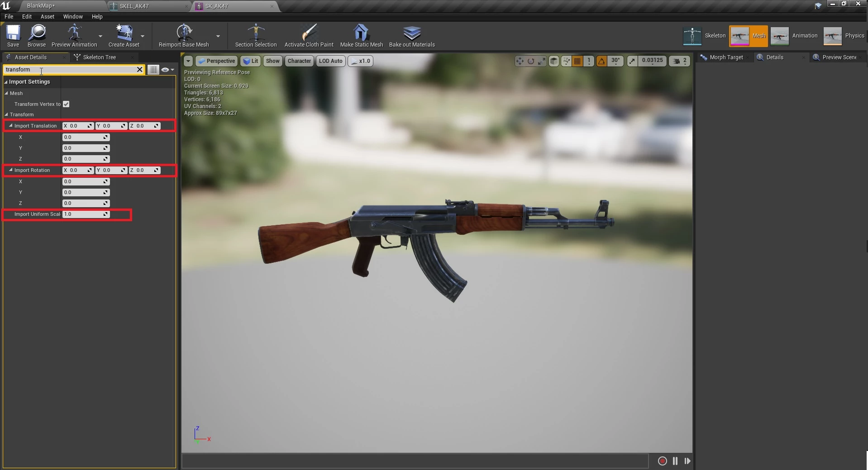Open the Help menu
This screenshot has width=868, height=470.
(97, 16)
